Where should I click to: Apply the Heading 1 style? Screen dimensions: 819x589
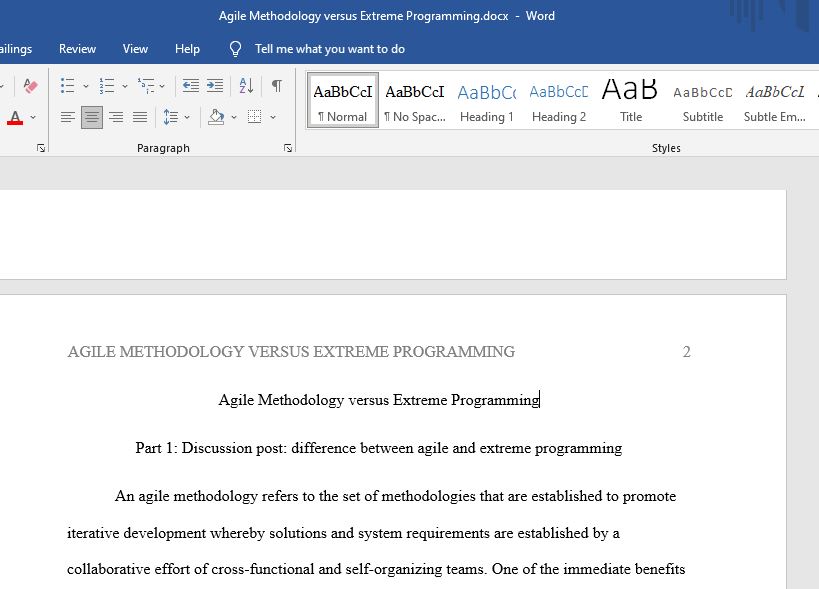click(x=487, y=100)
